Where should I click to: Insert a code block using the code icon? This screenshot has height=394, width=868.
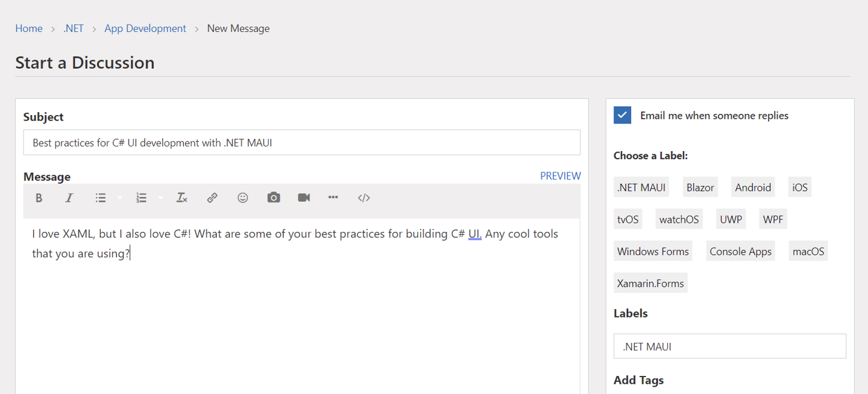[x=363, y=198]
